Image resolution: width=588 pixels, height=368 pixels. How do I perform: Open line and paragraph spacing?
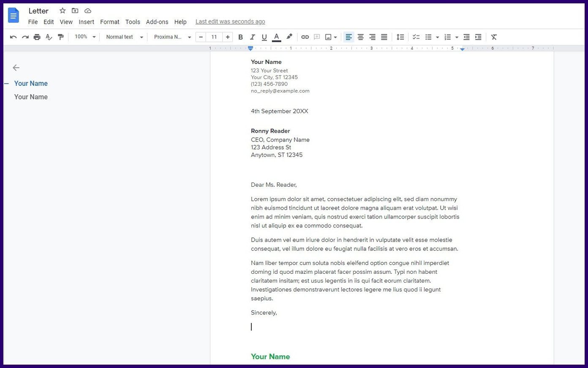(x=400, y=37)
